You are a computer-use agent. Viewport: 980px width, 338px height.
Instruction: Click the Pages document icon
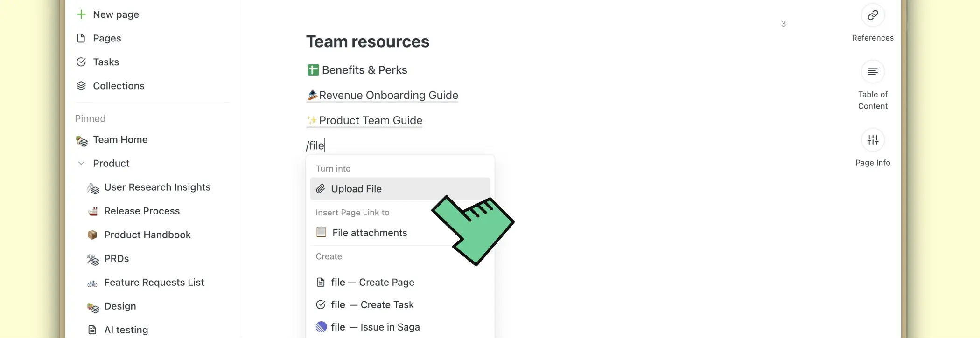click(81, 38)
